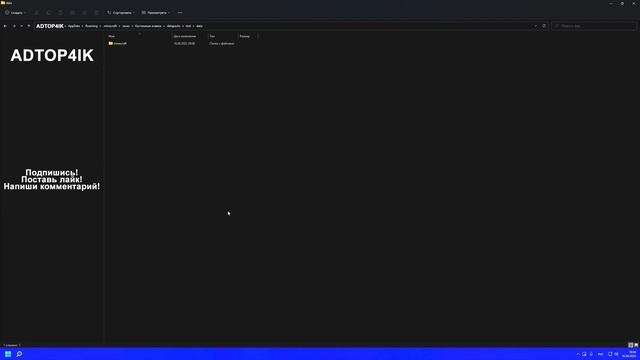Viewport: 640px width, 360px height.
Task: Select .minecraft in the address breadcrumb
Action: coord(110,26)
